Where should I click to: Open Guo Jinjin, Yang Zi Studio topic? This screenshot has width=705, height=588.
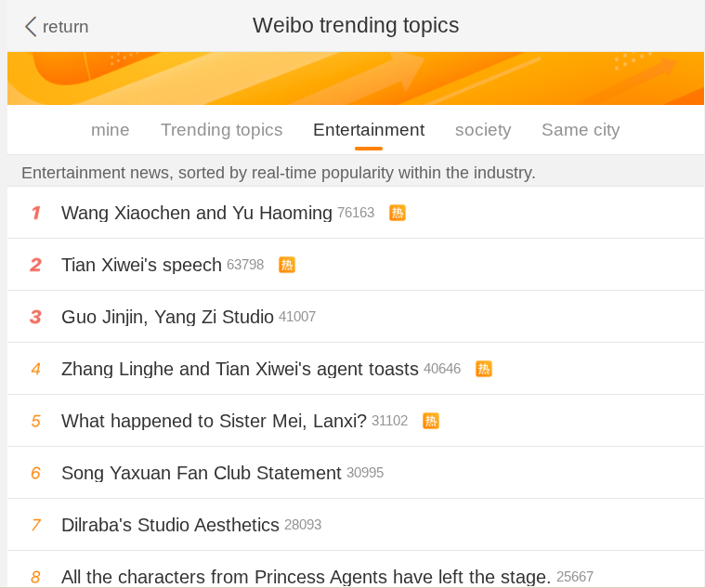pyautogui.click(x=167, y=317)
